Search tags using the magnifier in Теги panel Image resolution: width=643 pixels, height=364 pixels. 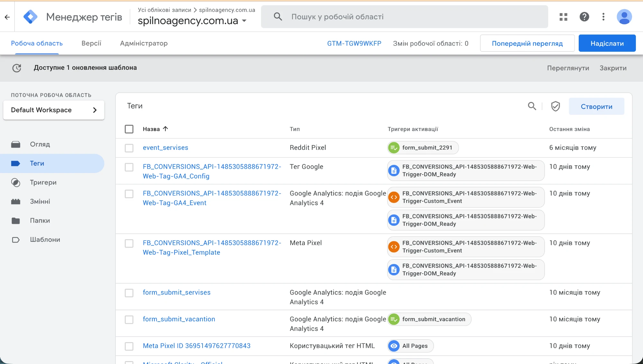532,106
